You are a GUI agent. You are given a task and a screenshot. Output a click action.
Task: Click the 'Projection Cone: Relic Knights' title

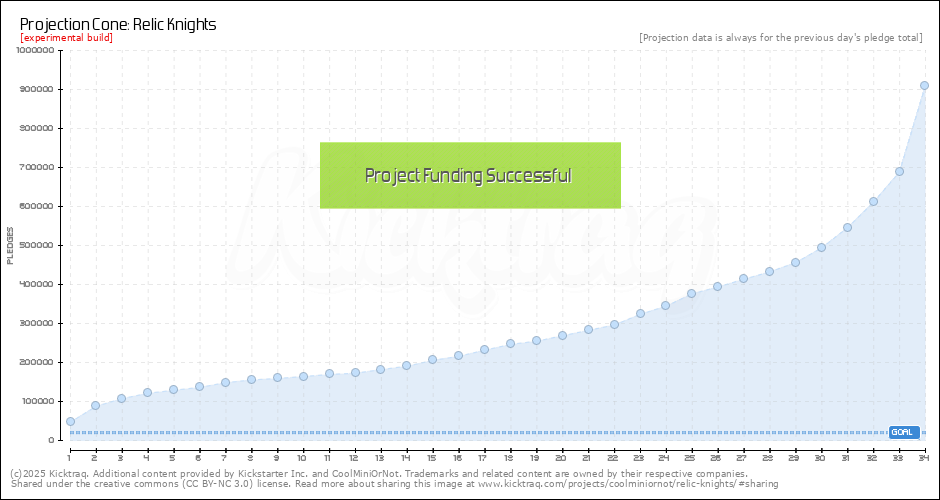(x=118, y=25)
